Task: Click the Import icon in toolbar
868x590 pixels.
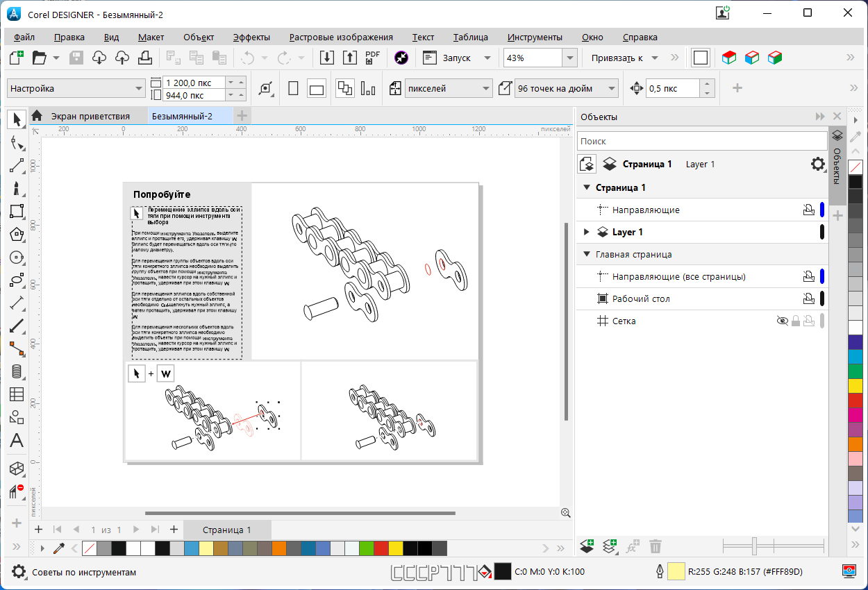Action: pos(327,58)
